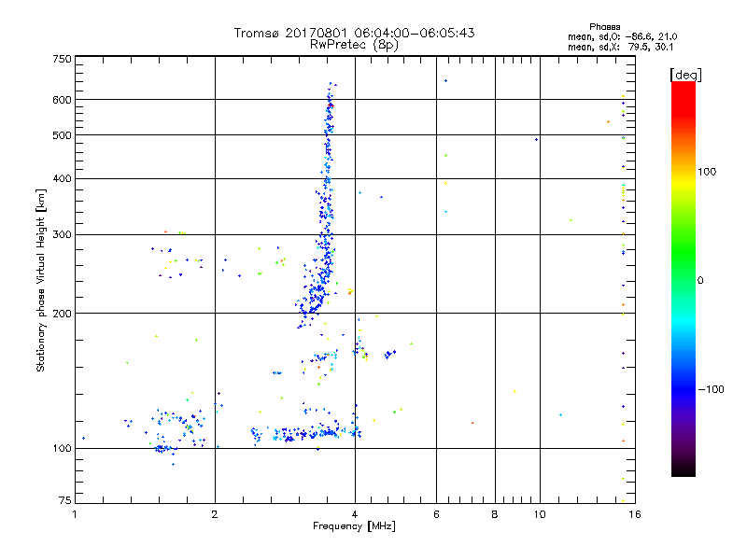Click the y-axis label '600'
The width and height of the screenshot is (747, 560).
(62, 100)
